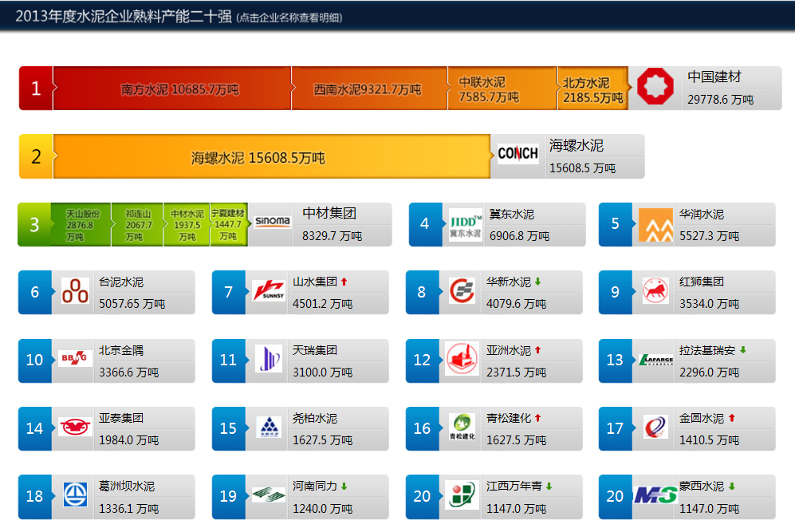
Task: Click the green LAFARGE logo
Action: 656,360
